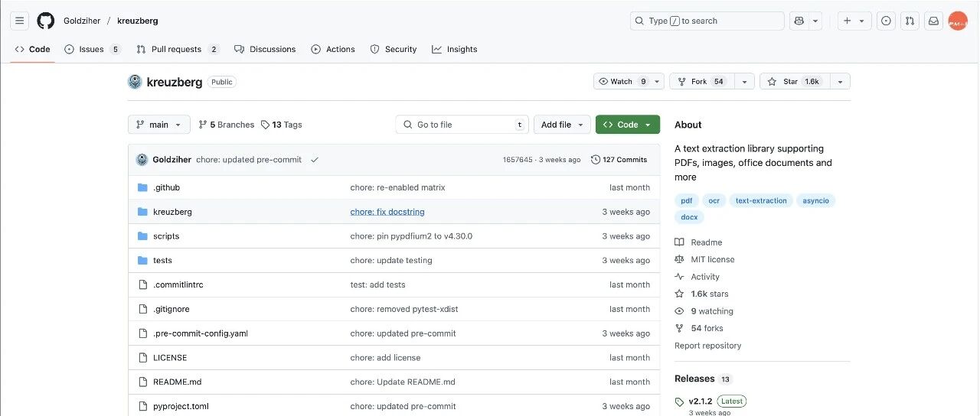Open the Pull requests tab
Screen dimensions: 980x416
[178, 49]
